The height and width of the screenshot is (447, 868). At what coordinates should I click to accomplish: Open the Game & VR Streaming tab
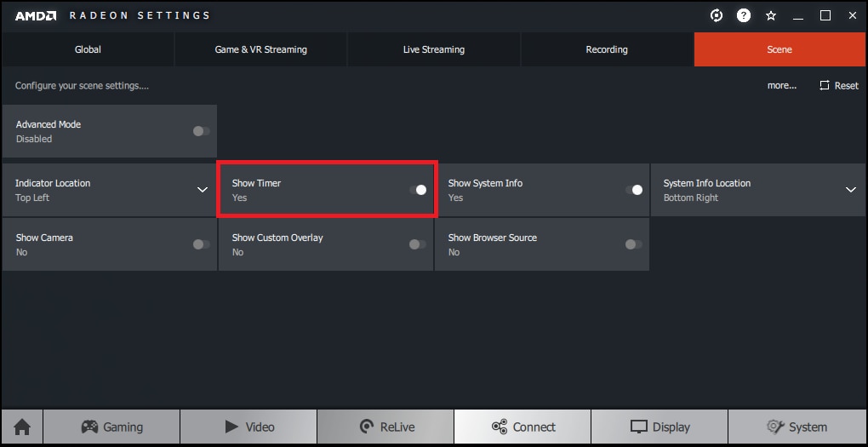pos(260,49)
